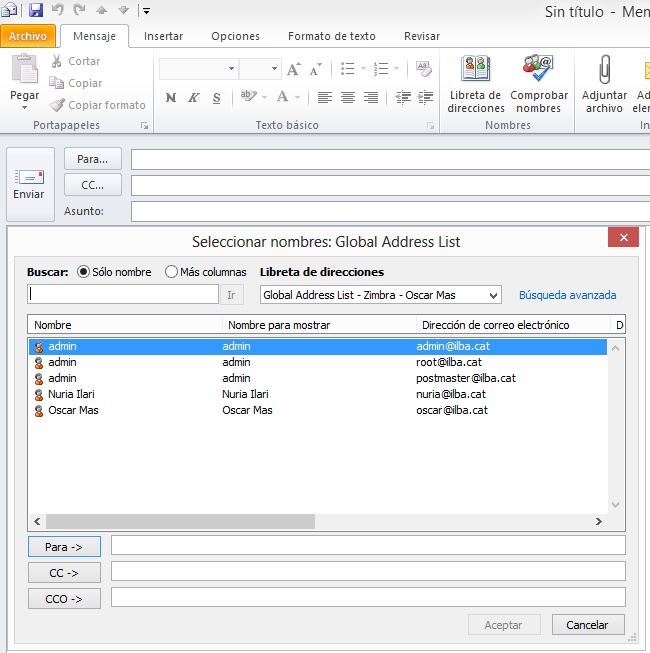The width and height of the screenshot is (650, 653).
Task: Click the Copiar button
Action: 76,83
